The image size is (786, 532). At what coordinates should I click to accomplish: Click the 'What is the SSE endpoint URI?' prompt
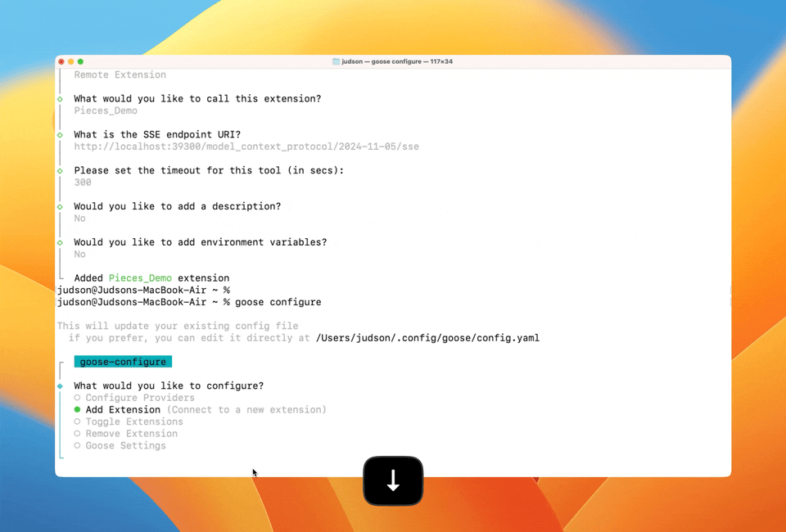click(157, 135)
